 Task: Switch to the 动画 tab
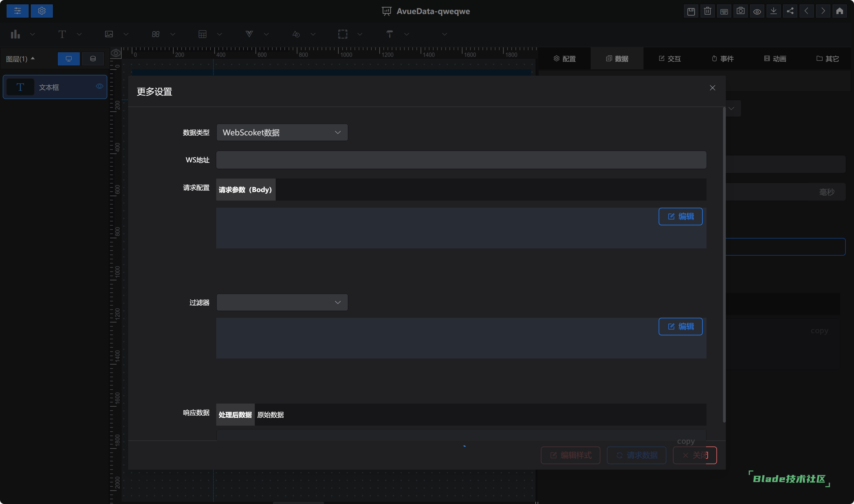click(775, 59)
